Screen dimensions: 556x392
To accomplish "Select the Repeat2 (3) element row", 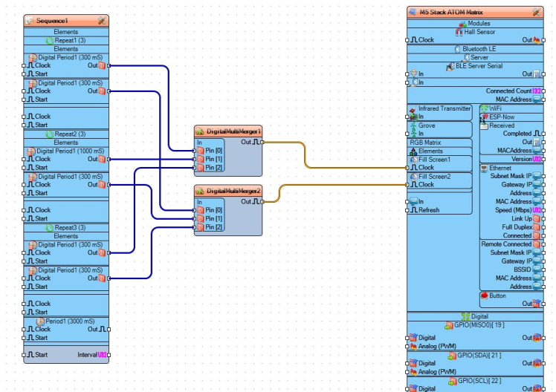I will [x=65, y=134].
